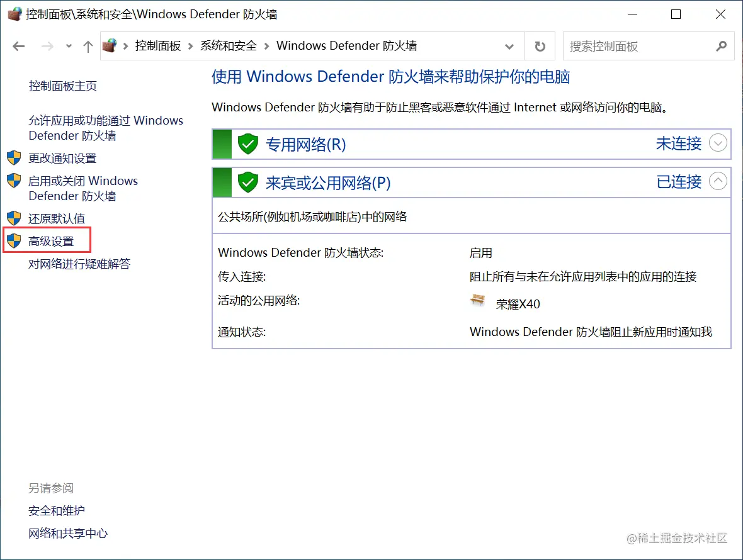Click shield icon beside 高级设置
Viewport: 743px width, 560px height.
pyautogui.click(x=14, y=241)
